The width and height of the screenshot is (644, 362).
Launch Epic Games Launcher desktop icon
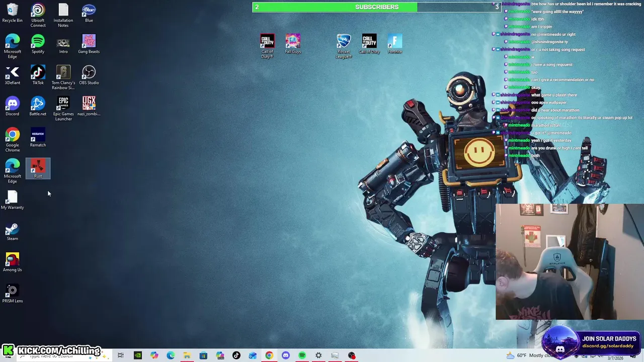63,109
